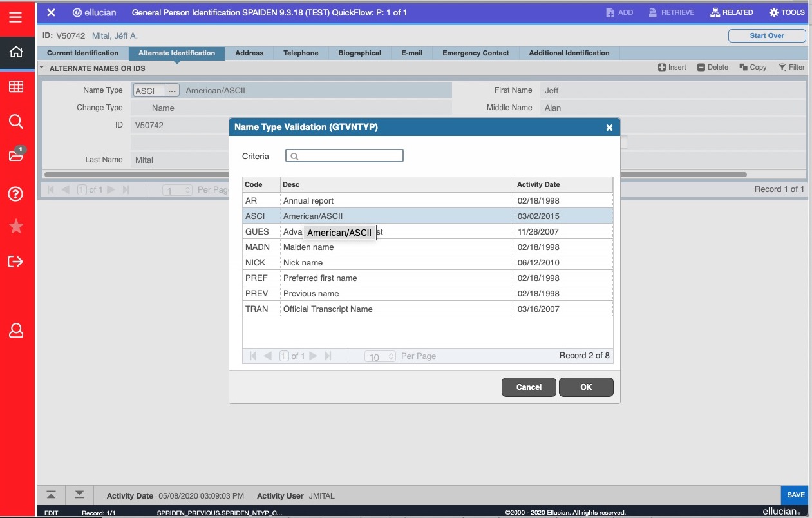Close the Name Type Validation dialog
Screen dimensions: 812x518
point(609,128)
